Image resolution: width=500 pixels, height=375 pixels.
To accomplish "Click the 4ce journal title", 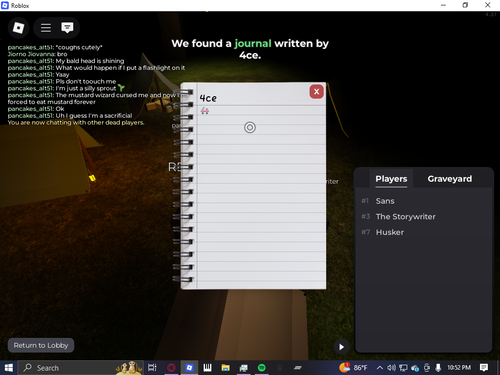I will pyautogui.click(x=208, y=98).
